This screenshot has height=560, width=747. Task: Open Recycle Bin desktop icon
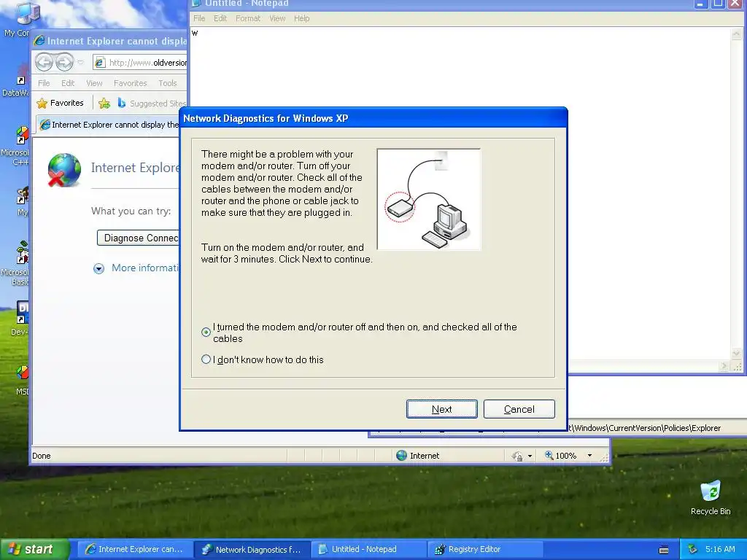point(710,497)
